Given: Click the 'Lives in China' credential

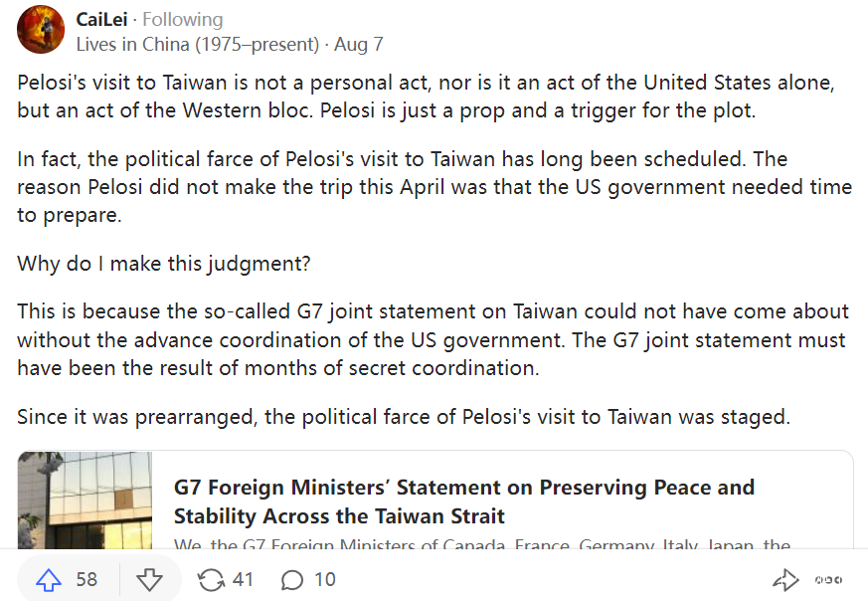Looking at the screenshot, I should [x=198, y=44].
